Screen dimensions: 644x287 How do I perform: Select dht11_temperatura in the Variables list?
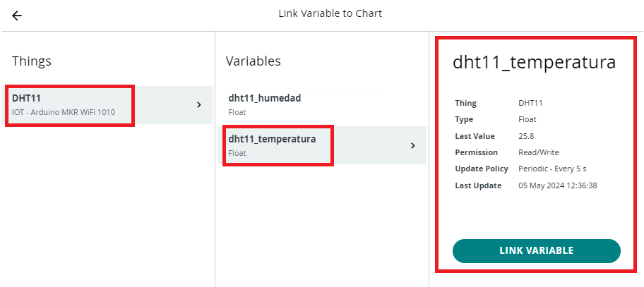click(323, 145)
